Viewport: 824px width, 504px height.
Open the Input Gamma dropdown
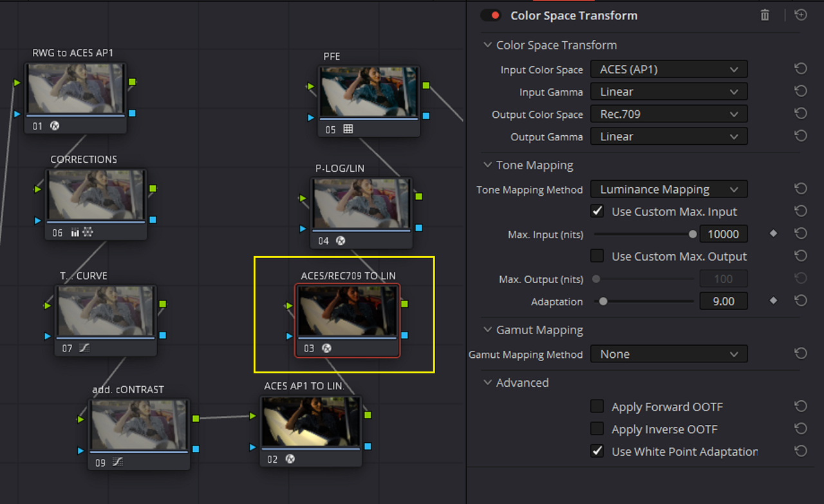point(669,91)
